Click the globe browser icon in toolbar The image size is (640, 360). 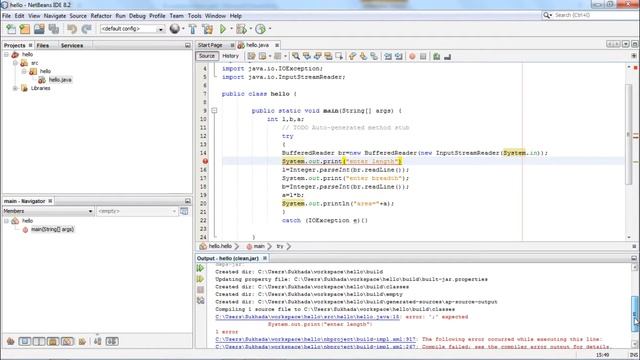(x=175, y=29)
